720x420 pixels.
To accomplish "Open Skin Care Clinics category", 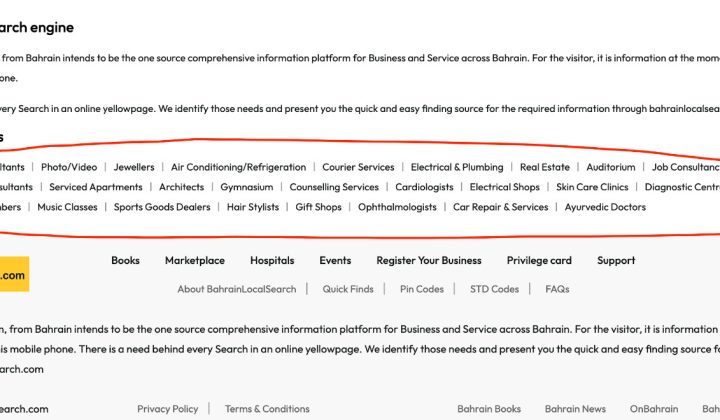I will tap(592, 187).
